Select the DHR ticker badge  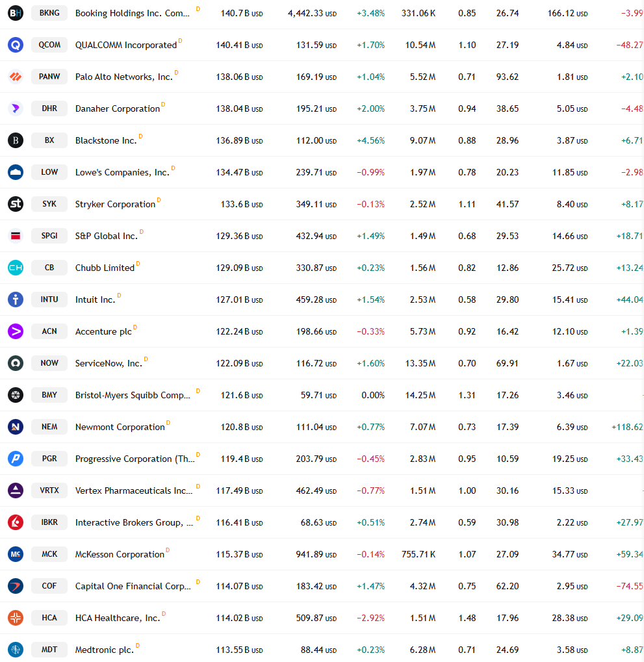(49, 108)
